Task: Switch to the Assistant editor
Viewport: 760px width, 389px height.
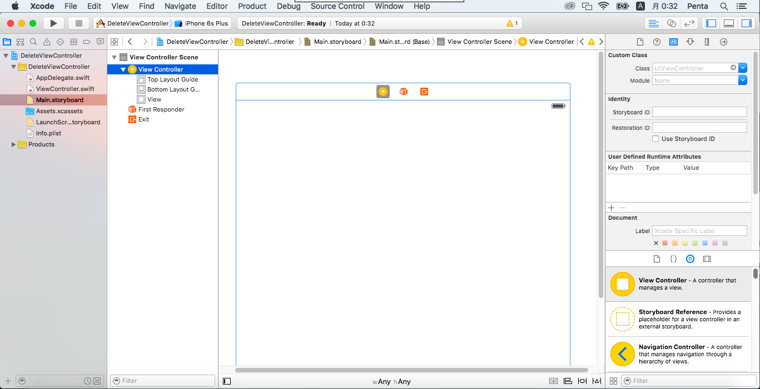Action: coord(671,23)
